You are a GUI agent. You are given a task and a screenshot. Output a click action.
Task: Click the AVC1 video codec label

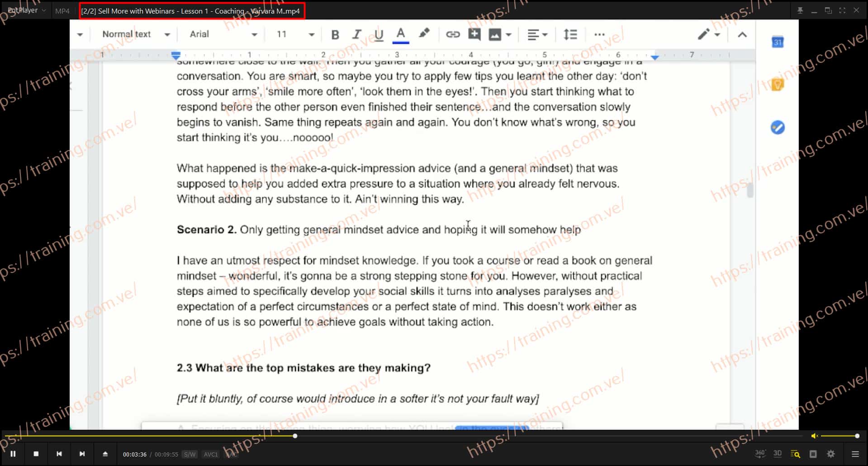coord(211,454)
